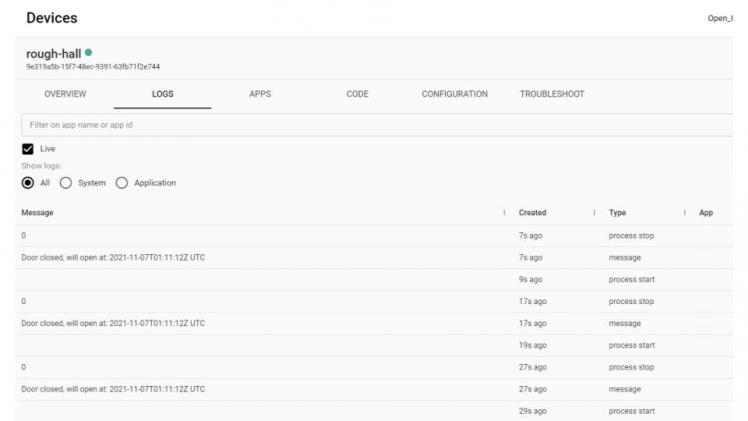Open the Message column options menu
This screenshot has height=421, width=748.
pyautogui.click(x=504, y=213)
